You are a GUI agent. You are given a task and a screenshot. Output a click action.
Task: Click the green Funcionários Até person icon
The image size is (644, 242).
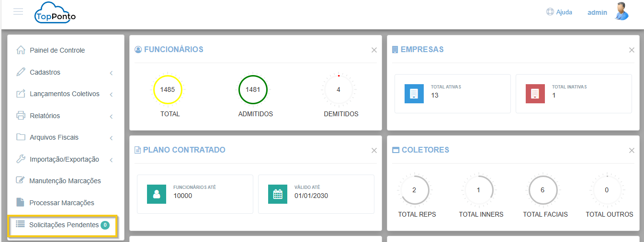156,194
